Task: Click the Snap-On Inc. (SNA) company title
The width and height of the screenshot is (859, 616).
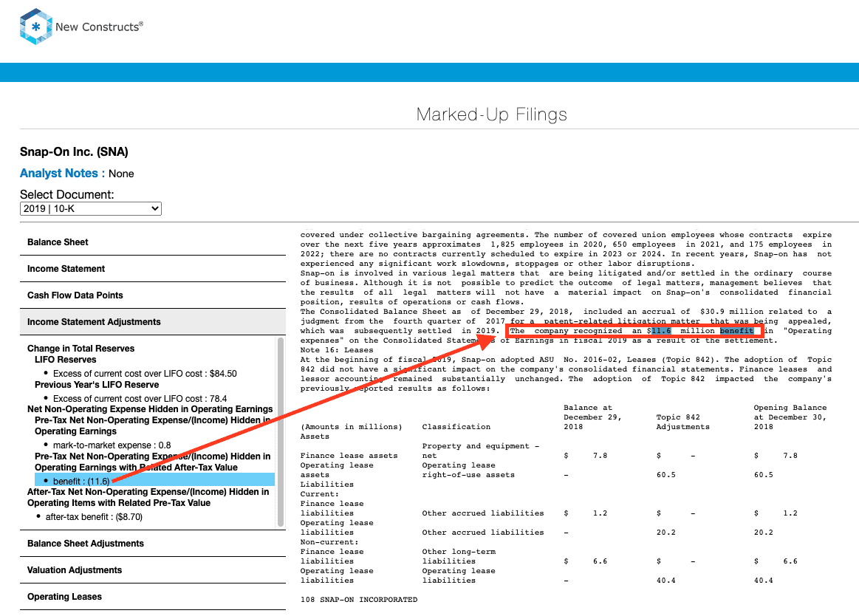Action: tap(74, 152)
